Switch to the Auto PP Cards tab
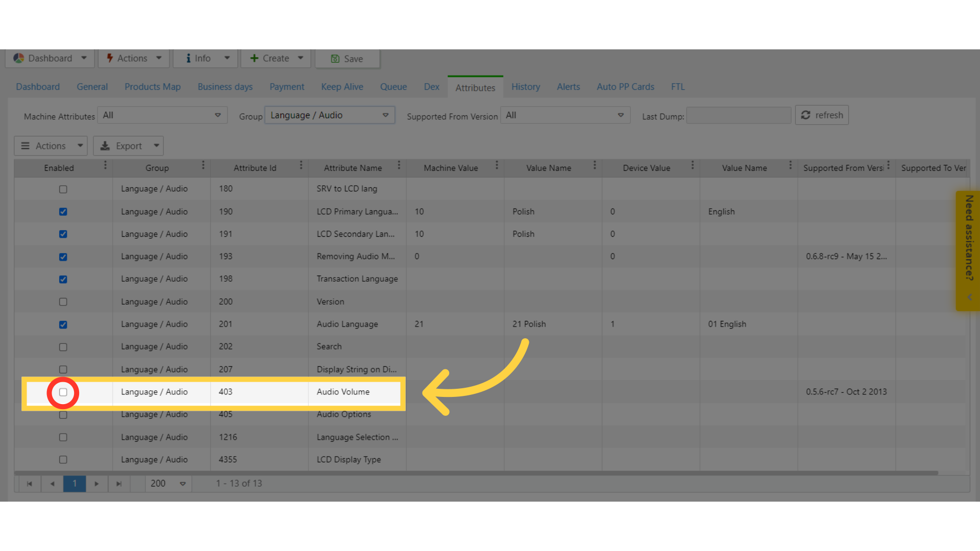This screenshot has width=980, height=551. [x=625, y=87]
